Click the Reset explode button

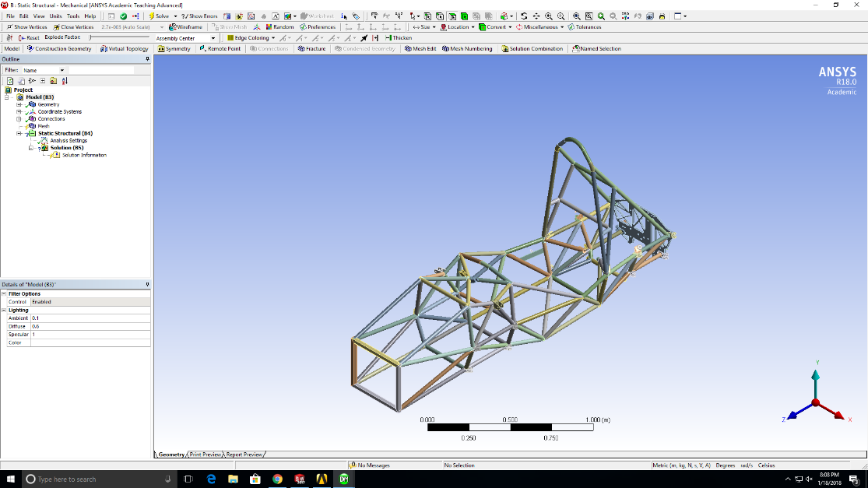(28, 38)
